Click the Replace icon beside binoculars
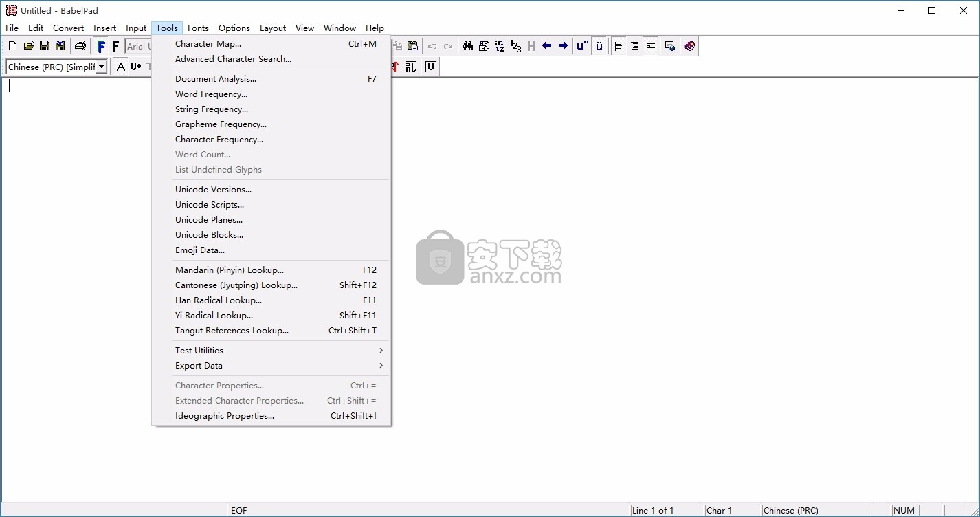 [484, 46]
